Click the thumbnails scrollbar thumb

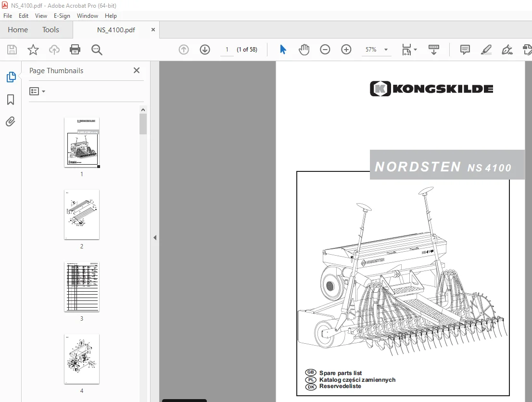click(x=143, y=124)
